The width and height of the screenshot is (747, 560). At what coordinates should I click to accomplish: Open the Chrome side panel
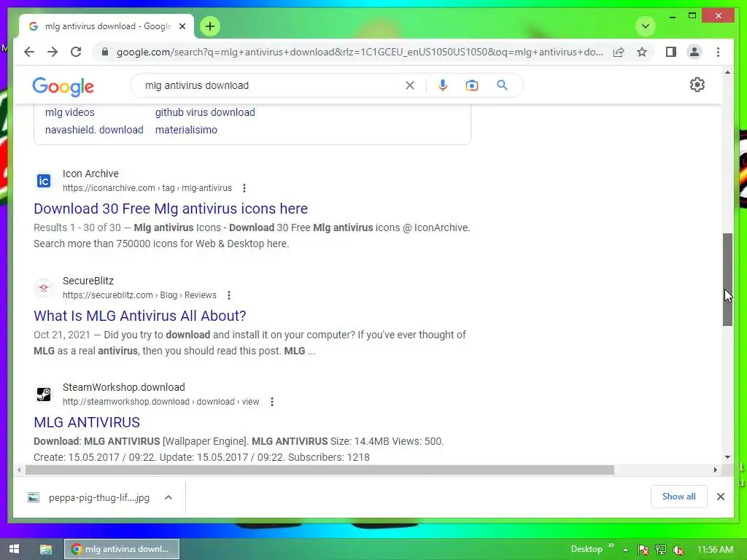[671, 52]
